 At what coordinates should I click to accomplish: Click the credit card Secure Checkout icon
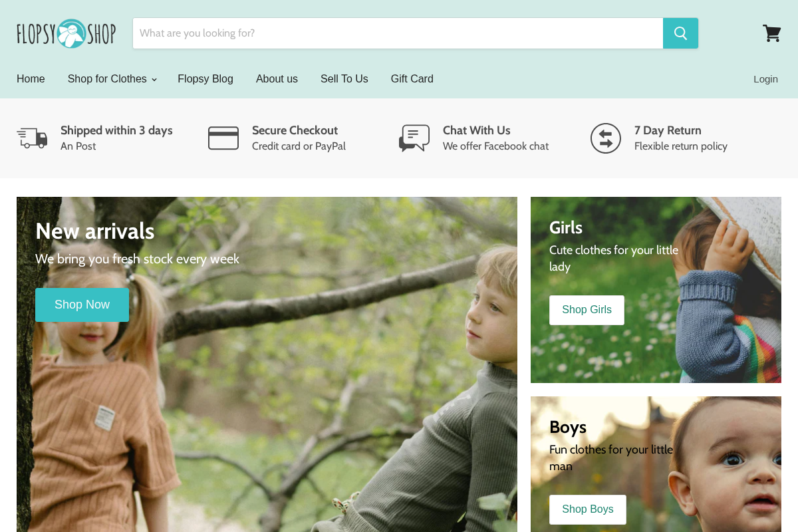pos(223,138)
